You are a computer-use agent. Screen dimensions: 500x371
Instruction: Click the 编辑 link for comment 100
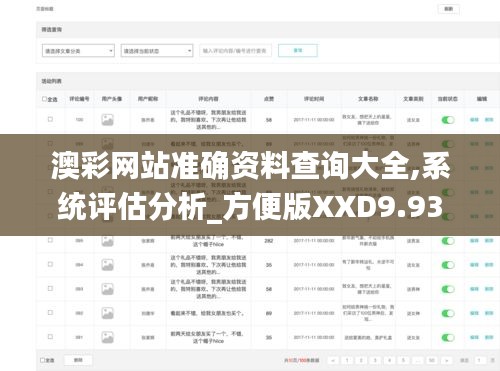(474, 120)
